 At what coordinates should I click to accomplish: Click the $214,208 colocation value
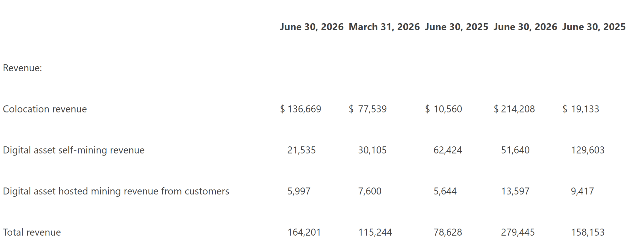click(x=514, y=109)
